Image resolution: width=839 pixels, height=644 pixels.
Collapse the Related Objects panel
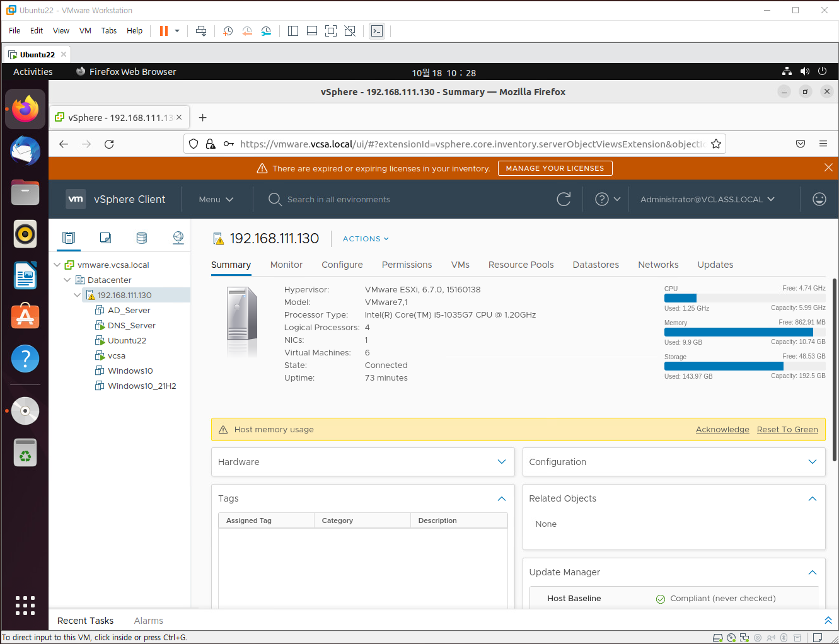point(813,498)
